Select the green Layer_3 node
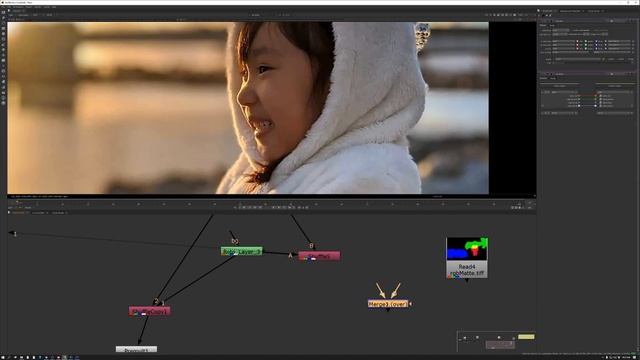 [x=242, y=251]
